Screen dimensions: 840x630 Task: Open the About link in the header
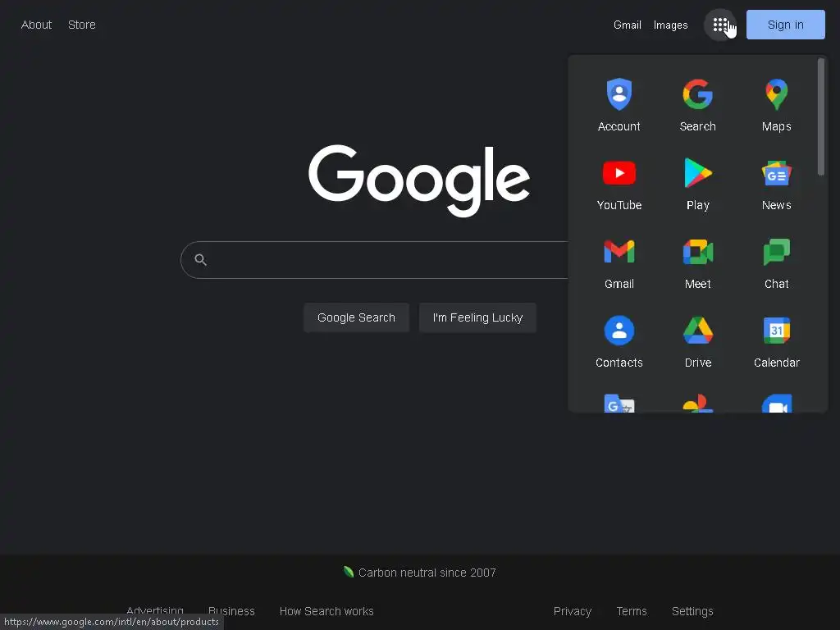tap(36, 25)
